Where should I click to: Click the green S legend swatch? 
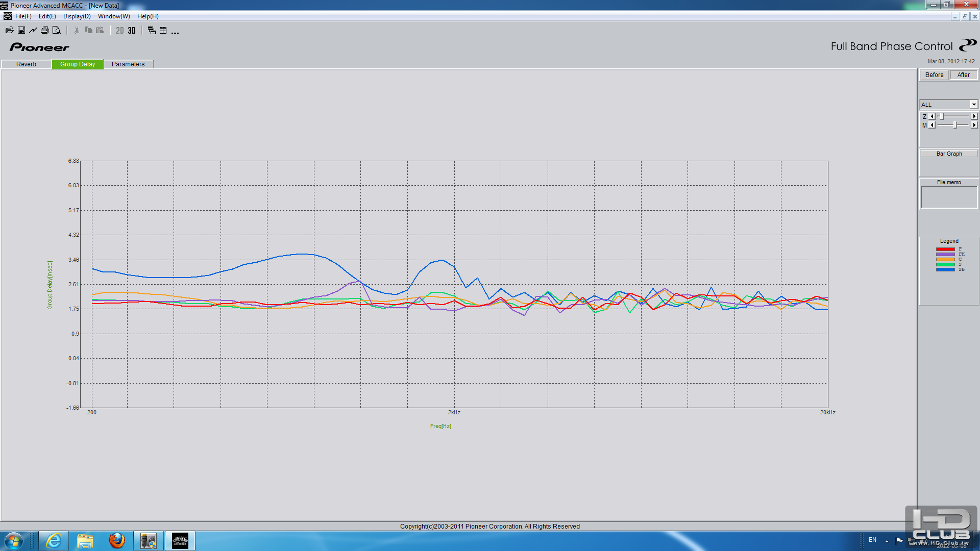[945, 264]
